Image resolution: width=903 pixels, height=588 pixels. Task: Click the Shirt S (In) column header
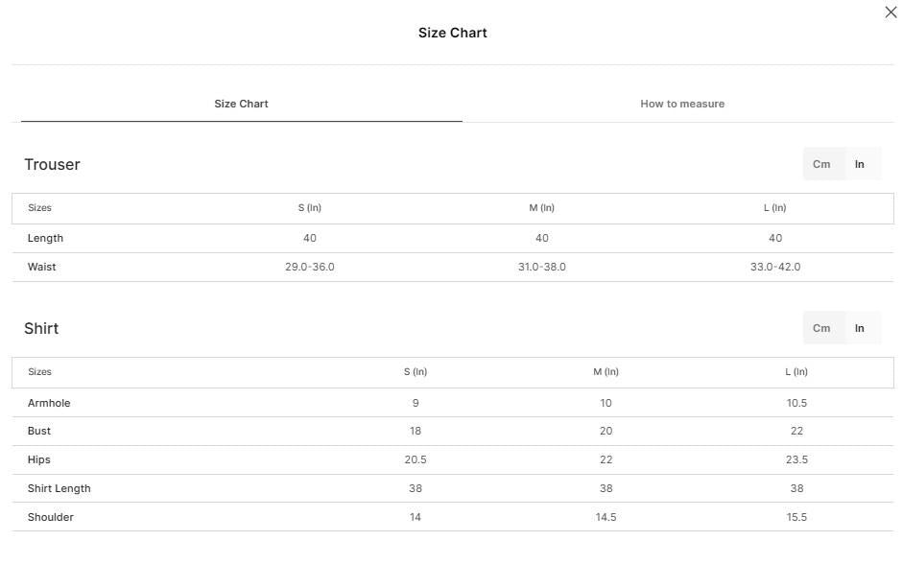point(416,372)
